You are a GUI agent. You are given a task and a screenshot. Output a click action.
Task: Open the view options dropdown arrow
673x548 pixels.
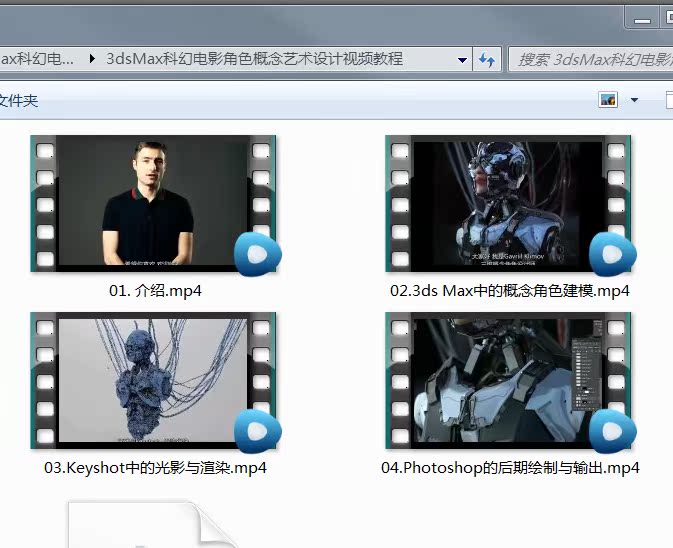click(x=634, y=100)
